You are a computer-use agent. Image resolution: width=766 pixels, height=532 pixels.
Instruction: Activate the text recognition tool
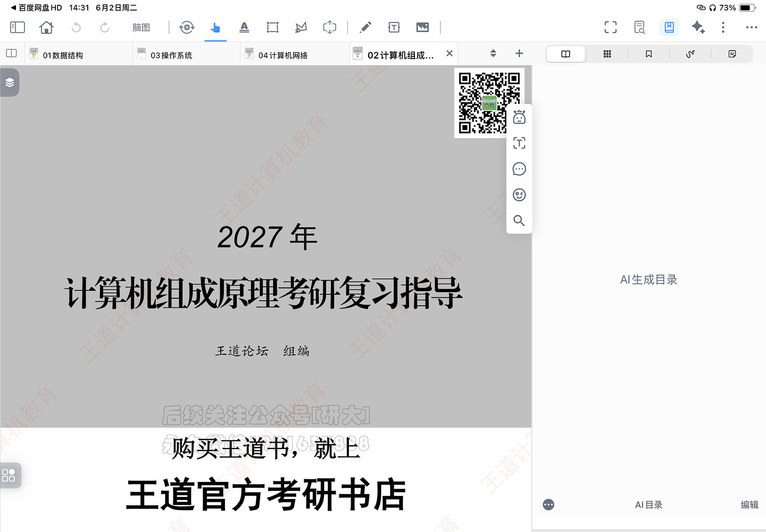pyautogui.click(x=519, y=143)
